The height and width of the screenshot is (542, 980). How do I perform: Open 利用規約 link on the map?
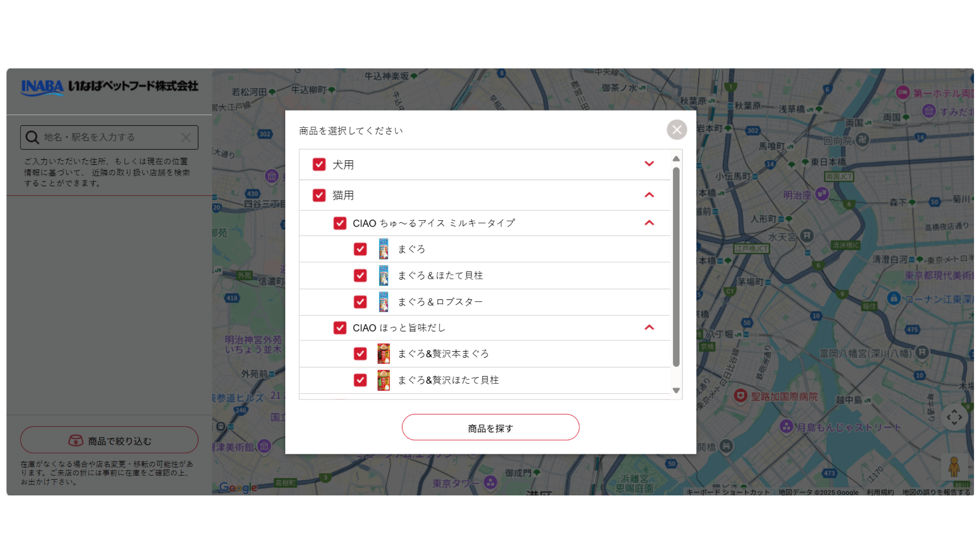click(880, 492)
